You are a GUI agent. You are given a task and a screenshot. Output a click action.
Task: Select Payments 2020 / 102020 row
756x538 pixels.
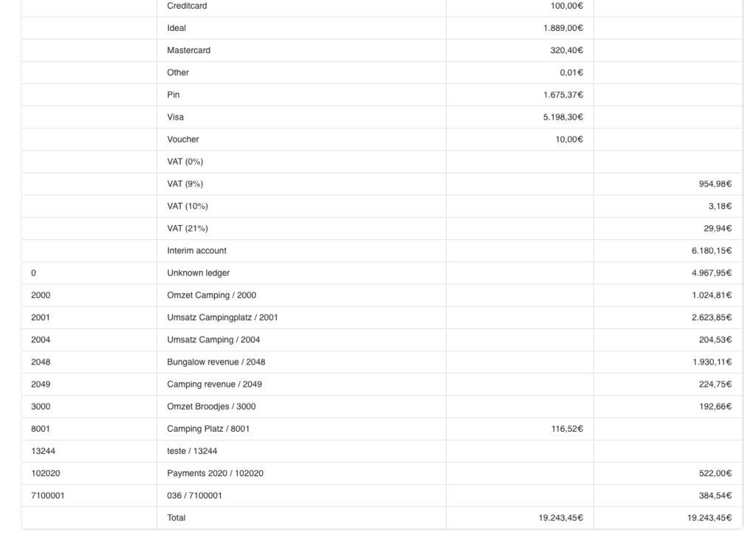[x=216, y=473]
